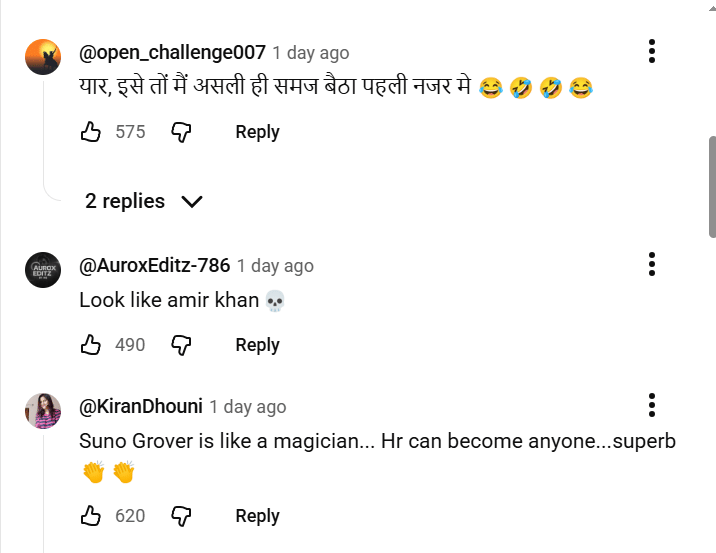Screen dimensions: 716x553
Task: Reply to the @open_challenge007 comment
Action: tap(257, 131)
